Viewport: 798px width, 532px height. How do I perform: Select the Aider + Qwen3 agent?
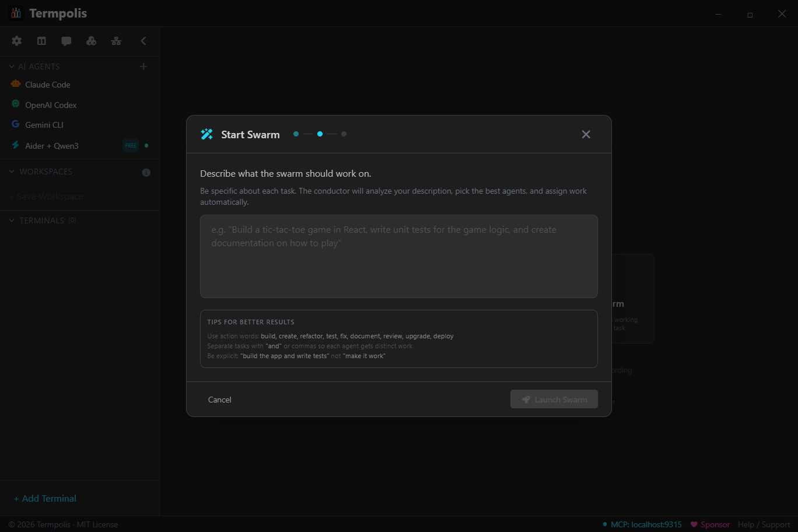click(x=51, y=145)
